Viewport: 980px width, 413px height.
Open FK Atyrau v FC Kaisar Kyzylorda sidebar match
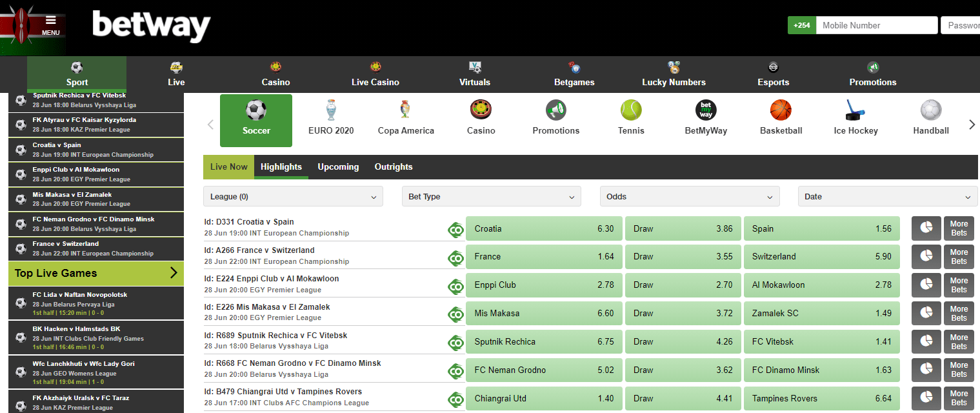tap(96, 125)
